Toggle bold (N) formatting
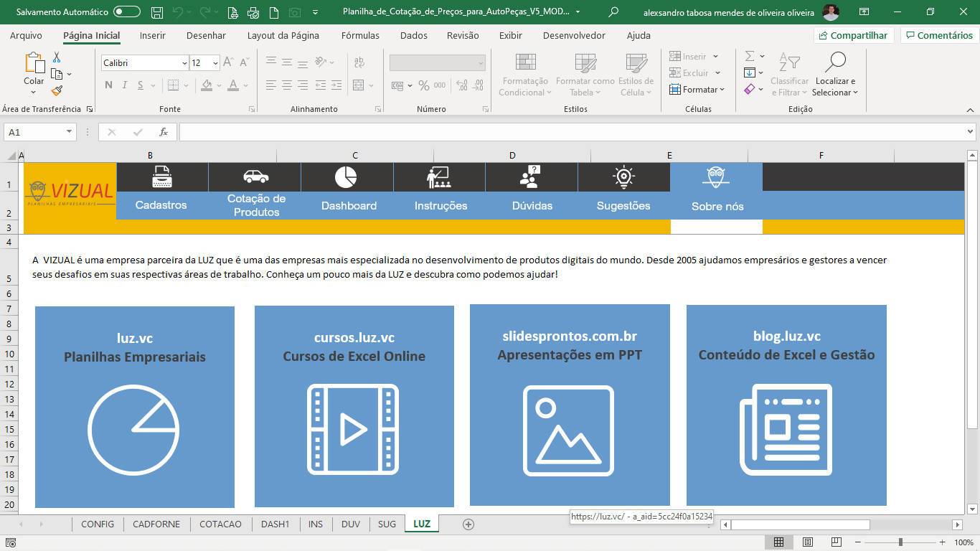The image size is (980, 551). click(x=108, y=85)
